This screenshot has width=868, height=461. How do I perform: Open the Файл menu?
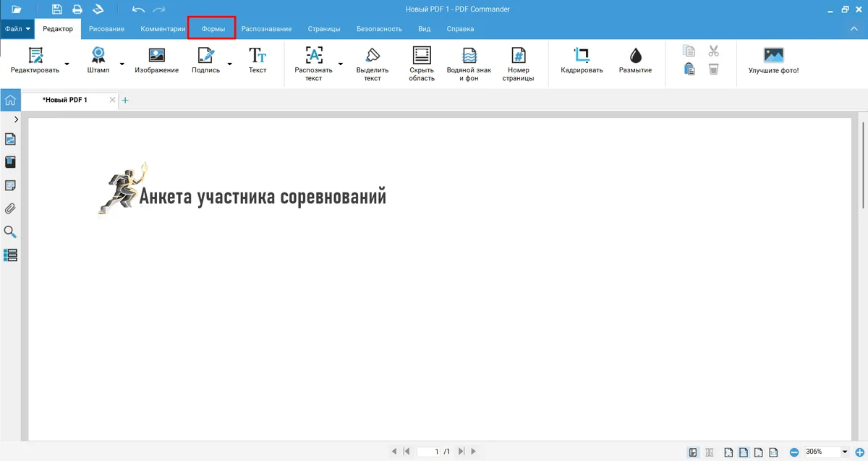click(x=17, y=29)
